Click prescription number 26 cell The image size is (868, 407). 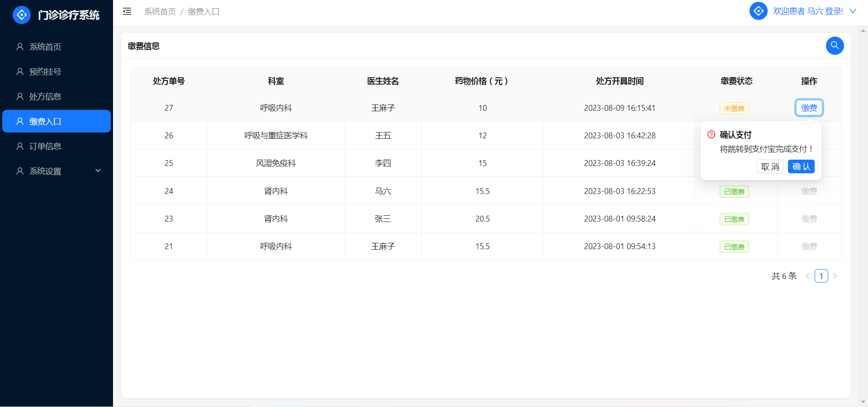click(169, 135)
